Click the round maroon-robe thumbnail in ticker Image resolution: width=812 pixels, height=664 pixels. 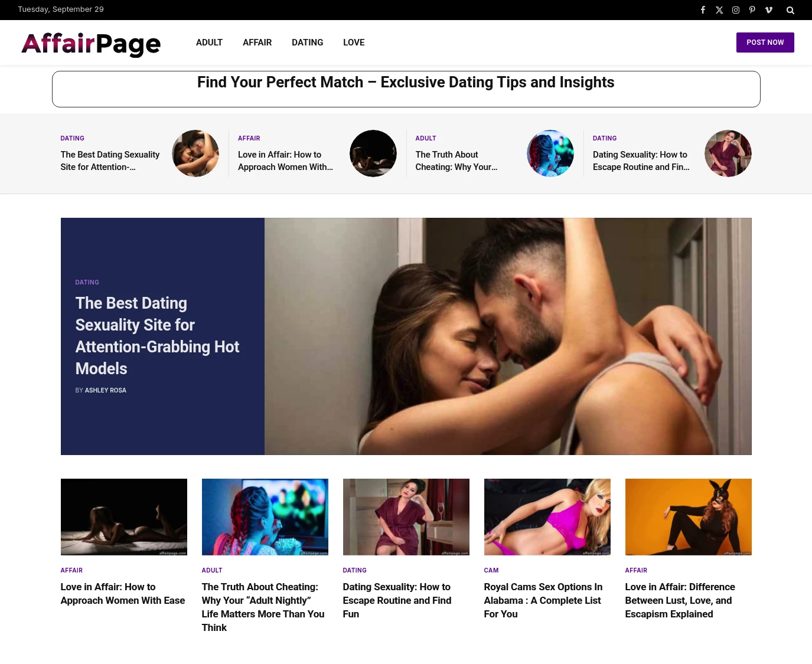728,153
